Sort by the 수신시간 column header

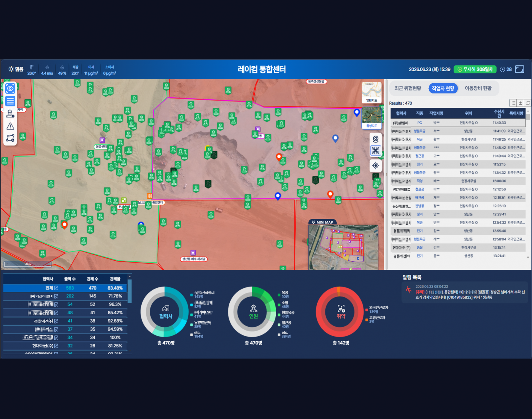[499, 113]
